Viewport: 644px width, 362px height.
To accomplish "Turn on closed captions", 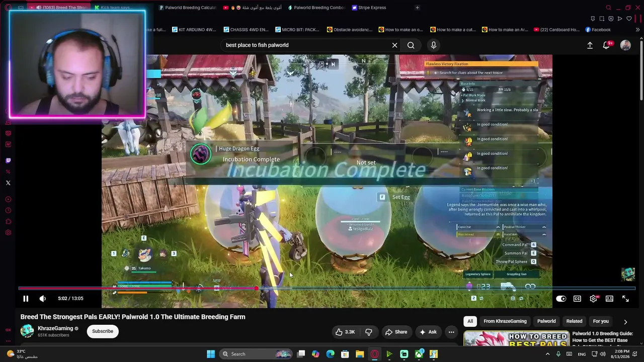I will [x=577, y=299].
